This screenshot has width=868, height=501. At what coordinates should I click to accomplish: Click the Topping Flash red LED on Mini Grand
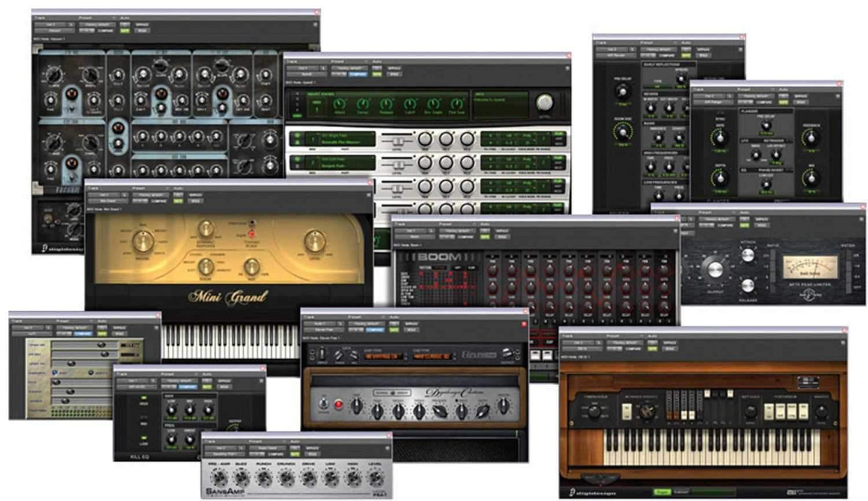click(252, 232)
